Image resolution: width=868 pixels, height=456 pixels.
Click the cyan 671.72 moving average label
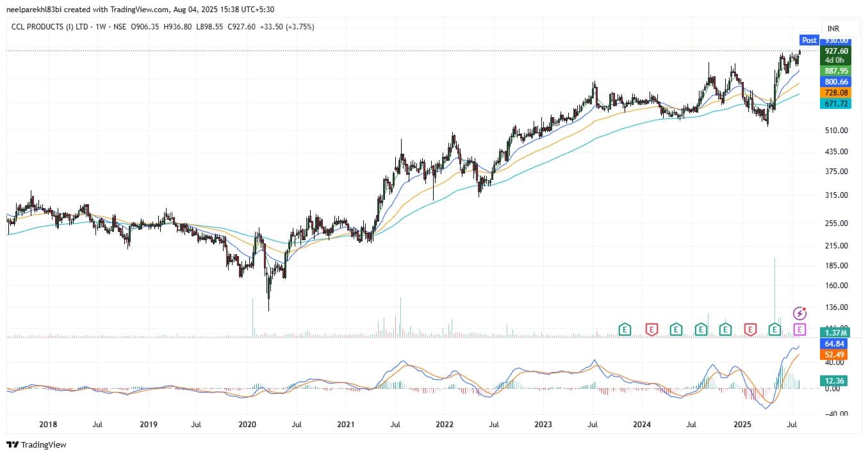coord(837,104)
